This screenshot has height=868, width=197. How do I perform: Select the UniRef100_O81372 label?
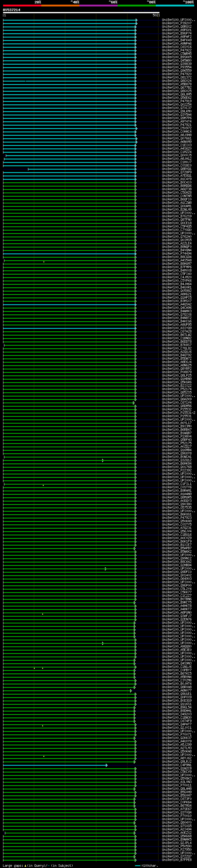point(177,78)
